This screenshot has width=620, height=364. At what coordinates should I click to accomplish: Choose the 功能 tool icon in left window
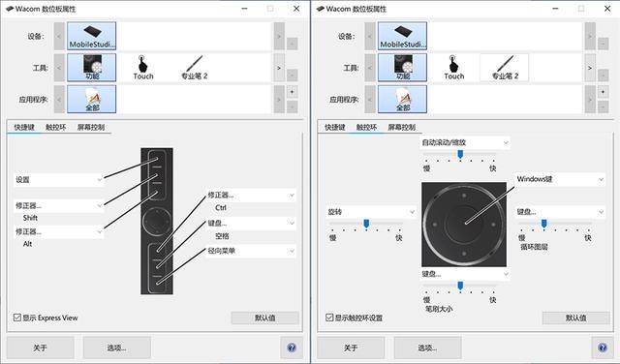(x=91, y=68)
